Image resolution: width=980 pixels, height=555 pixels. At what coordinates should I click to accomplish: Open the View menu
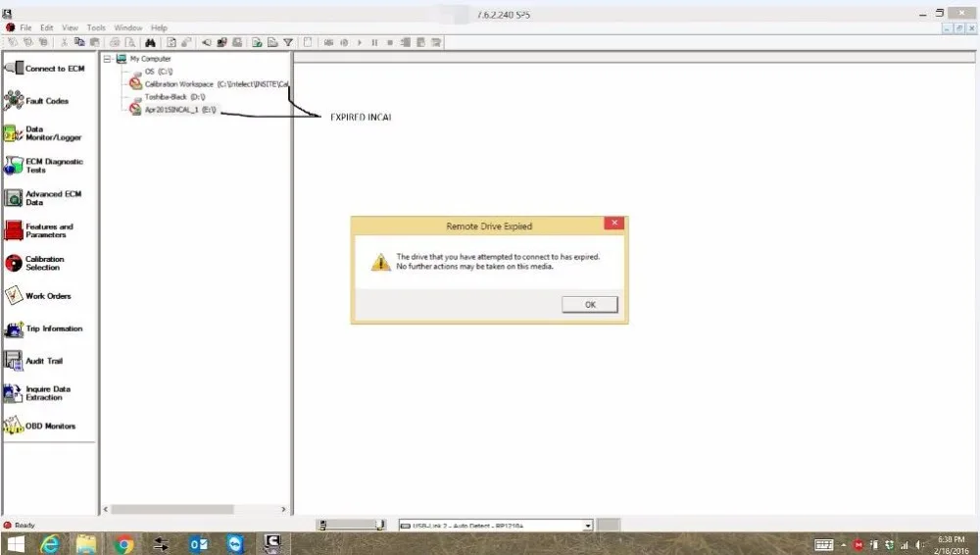pos(70,27)
